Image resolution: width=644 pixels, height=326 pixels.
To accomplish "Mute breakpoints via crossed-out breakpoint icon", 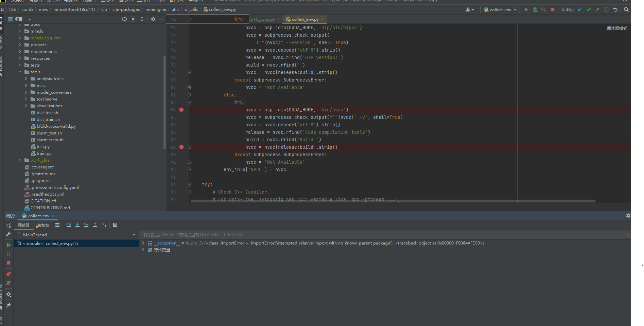I will [x=8, y=283].
